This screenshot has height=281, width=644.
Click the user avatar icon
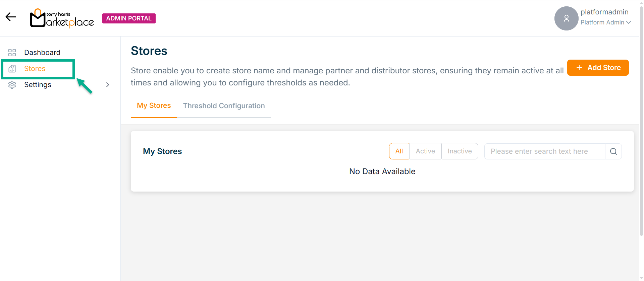(x=566, y=18)
